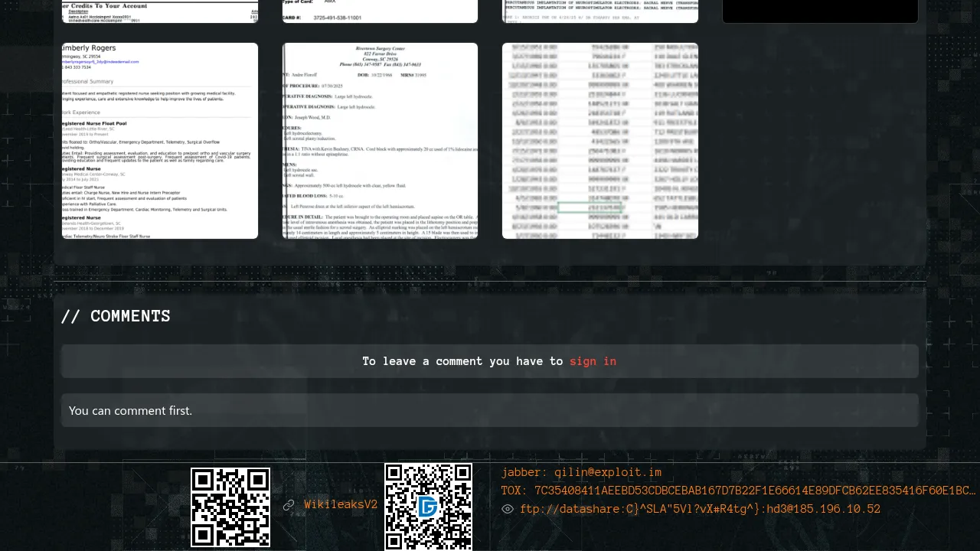The height and width of the screenshot is (551, 980).
Task: Open the top-row procedure listing thumbnail
Action: point(599,11)
